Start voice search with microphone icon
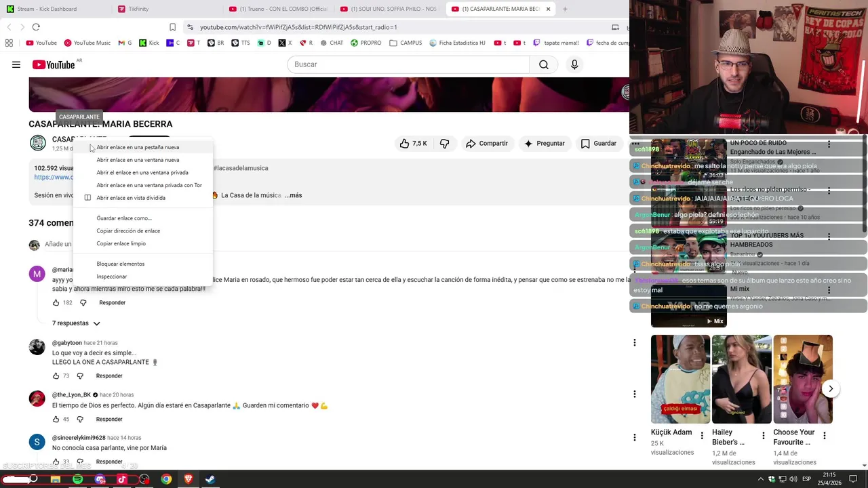The image size is (868, 488). (x=574, y=64)
